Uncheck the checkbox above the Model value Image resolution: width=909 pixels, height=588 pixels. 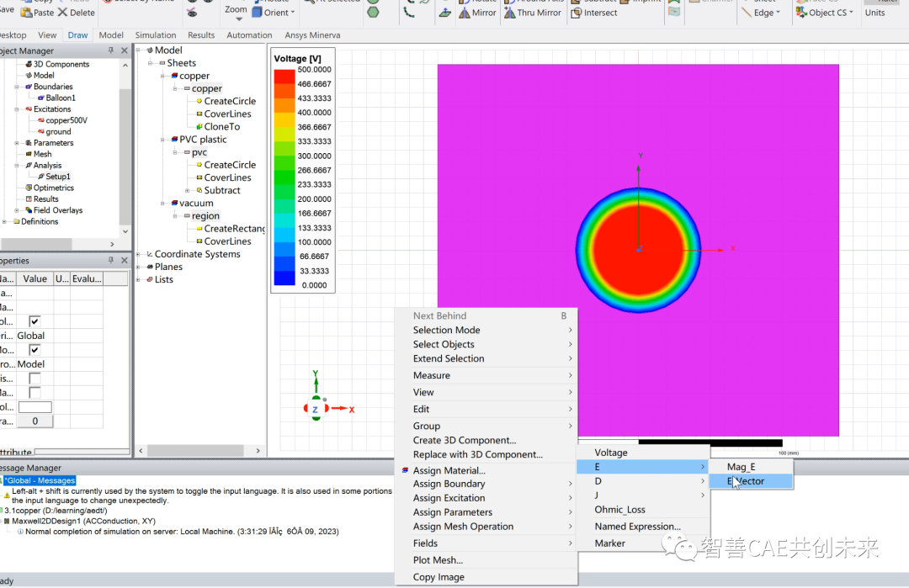click(x=35, y=350)
